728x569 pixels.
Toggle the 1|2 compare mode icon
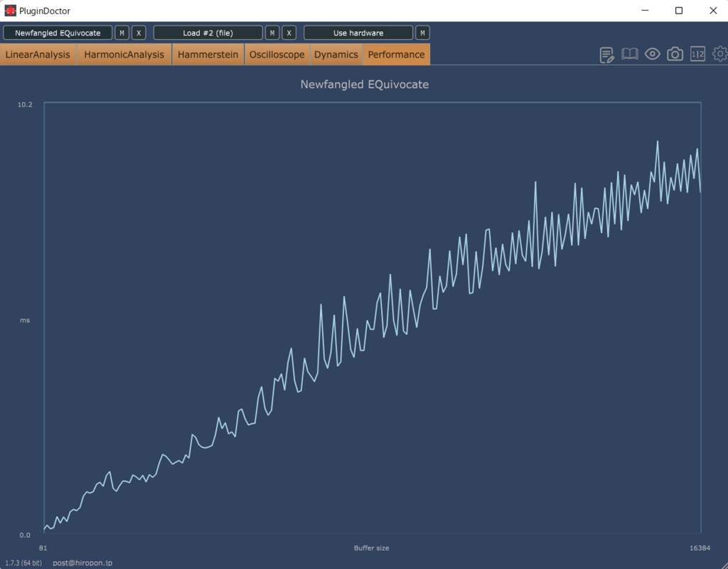(698, 54)
